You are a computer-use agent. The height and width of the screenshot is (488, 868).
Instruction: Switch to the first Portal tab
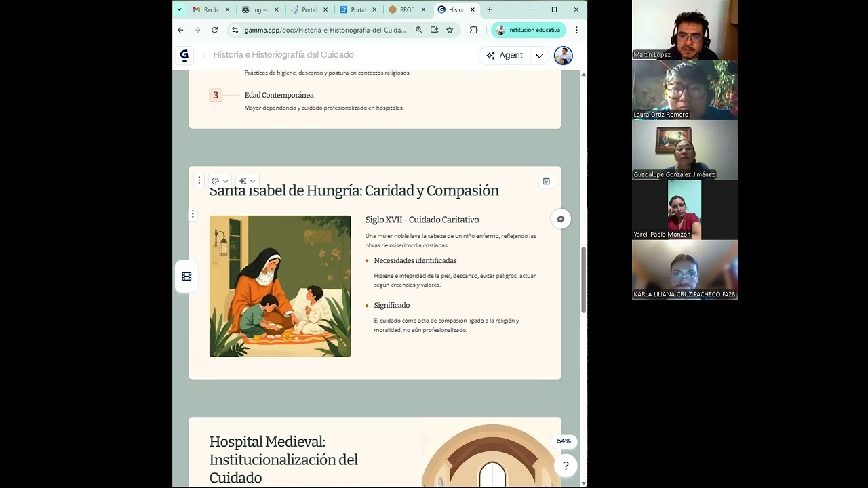tap(309, 9)
